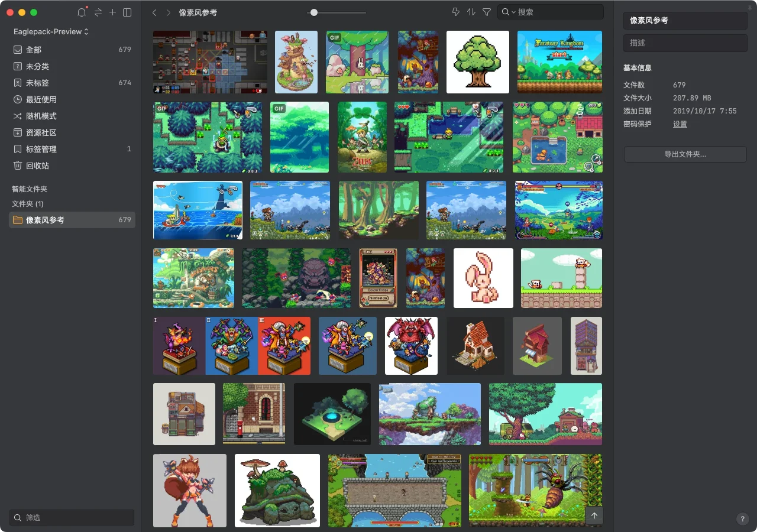This screenshot has width=757, height=532.
Task: Toggle the sidebar layout icon
Action: click(127, 12)
